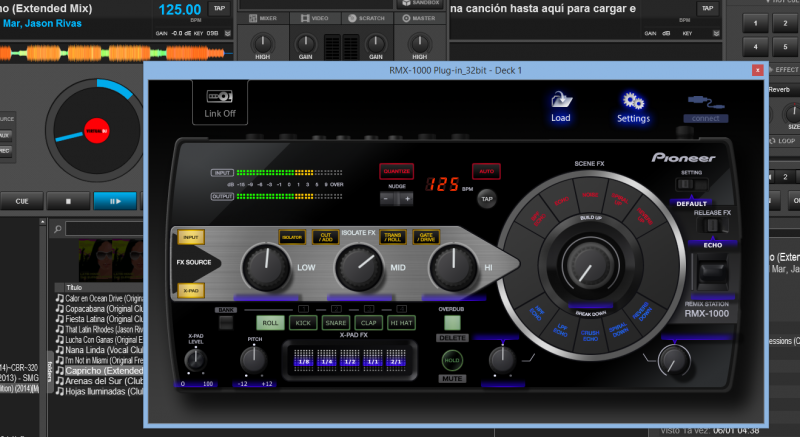The height and width of the screenshot is (437, 800).
Task: Select the HPF Echo break-down effect
Action: pyautogui.click(x=535, y=313)
